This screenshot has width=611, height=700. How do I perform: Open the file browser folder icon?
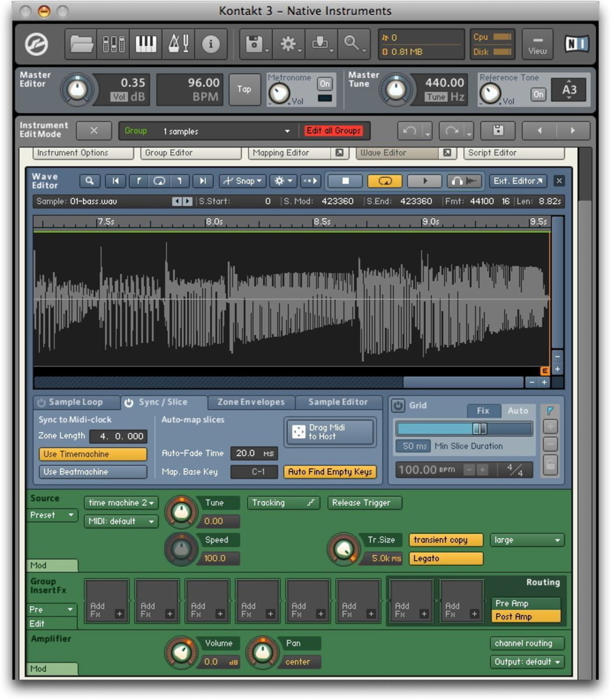(81, 44)
